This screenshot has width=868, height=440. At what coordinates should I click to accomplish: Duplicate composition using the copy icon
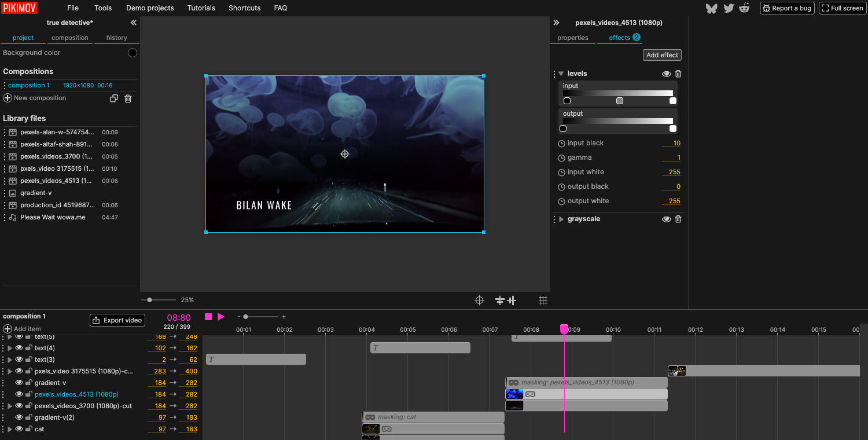tap(114, 98)
